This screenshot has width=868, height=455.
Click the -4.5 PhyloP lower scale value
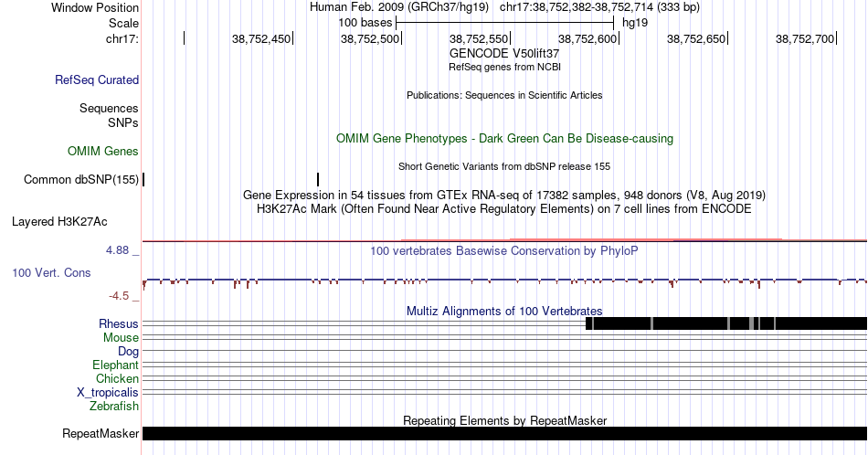[119, 296]
